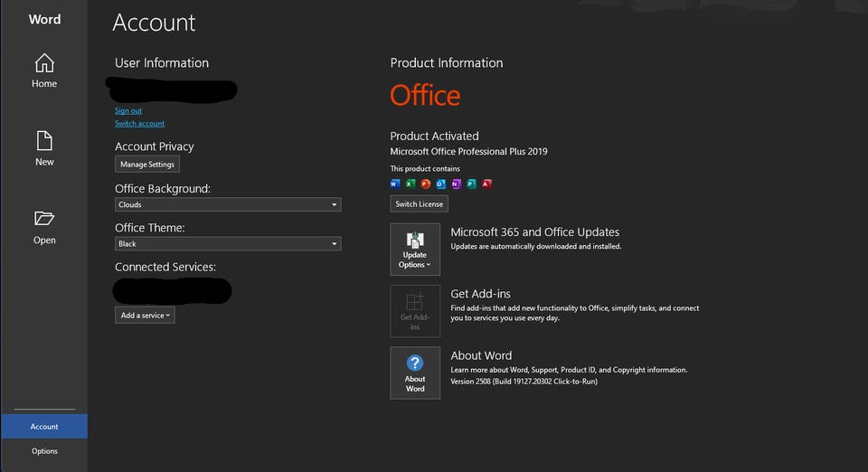Click 'Microsoft 365 and Office Updates' heading
Screen dimensions: 868x472
pos(534,232)
